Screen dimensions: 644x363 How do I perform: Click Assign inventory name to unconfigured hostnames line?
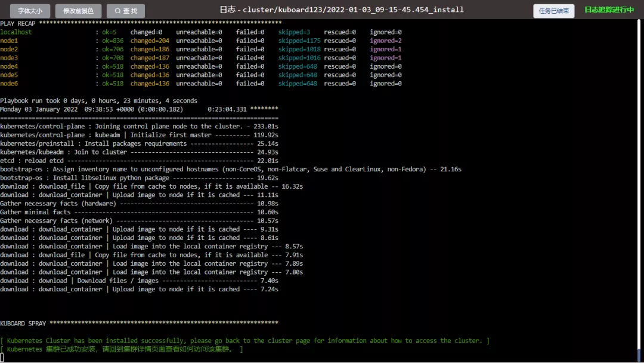tap(230, 170)
